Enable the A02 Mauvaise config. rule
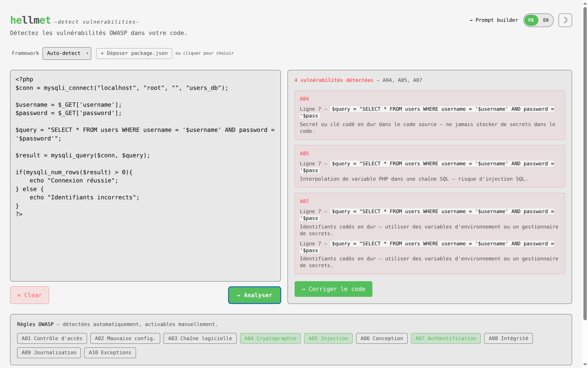 click(x=125, y=338)
